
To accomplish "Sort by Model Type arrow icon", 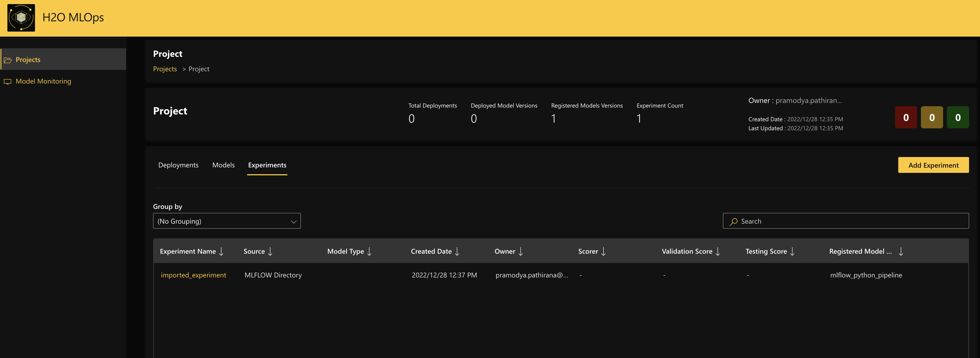I will tap(369, 252).
